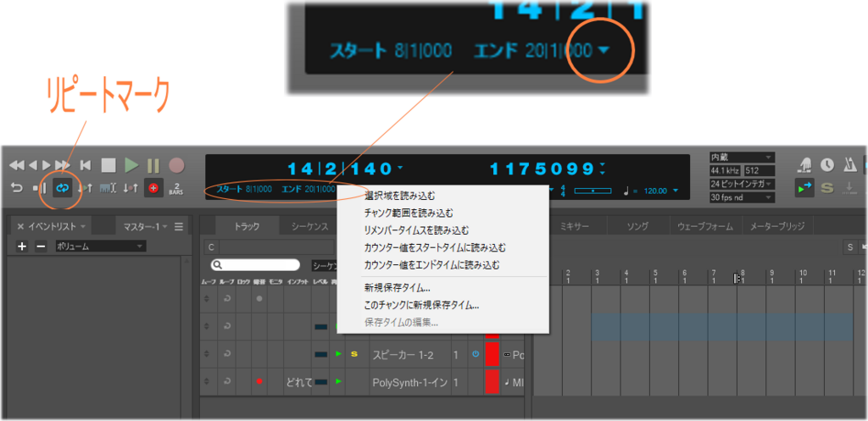Click the 44.1 kHz sample rate field
Viewport: 868px width, 421px height.
[x=726, y=170]
